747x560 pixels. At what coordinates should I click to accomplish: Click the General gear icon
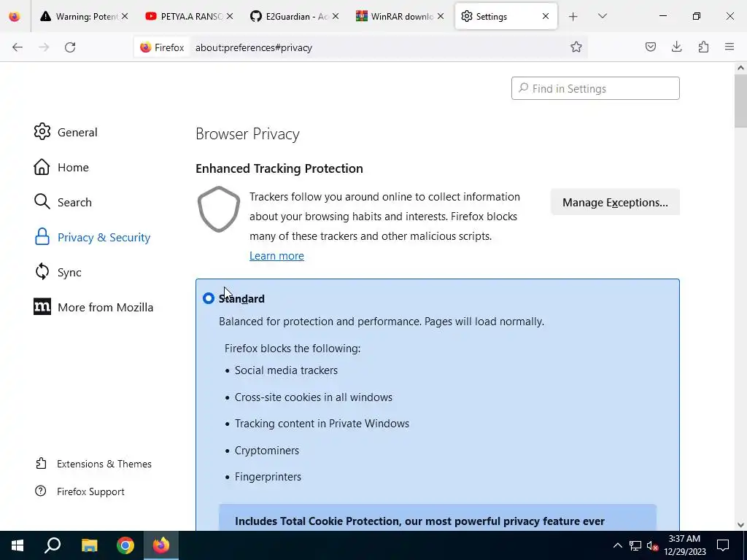coord(42,131)
